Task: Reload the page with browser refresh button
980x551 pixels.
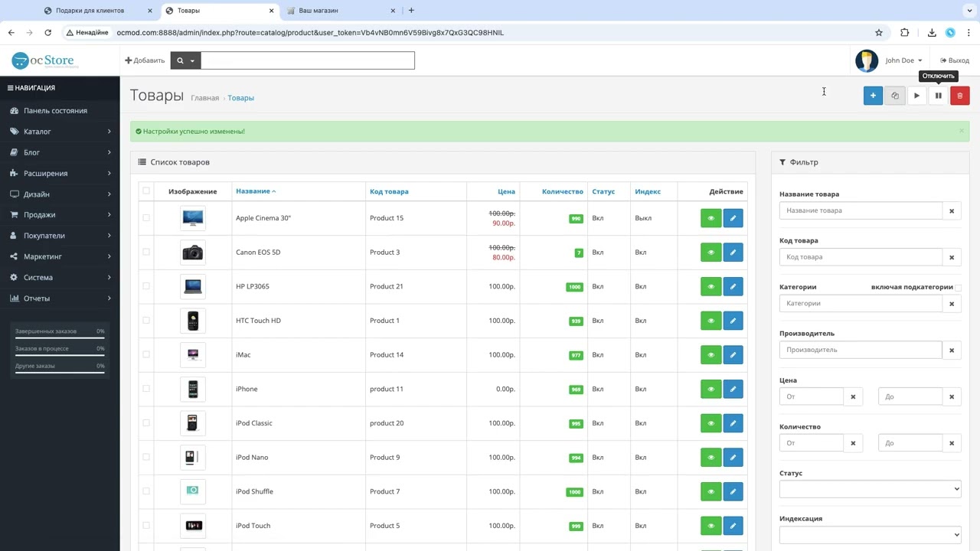Action: click(47, 33)
